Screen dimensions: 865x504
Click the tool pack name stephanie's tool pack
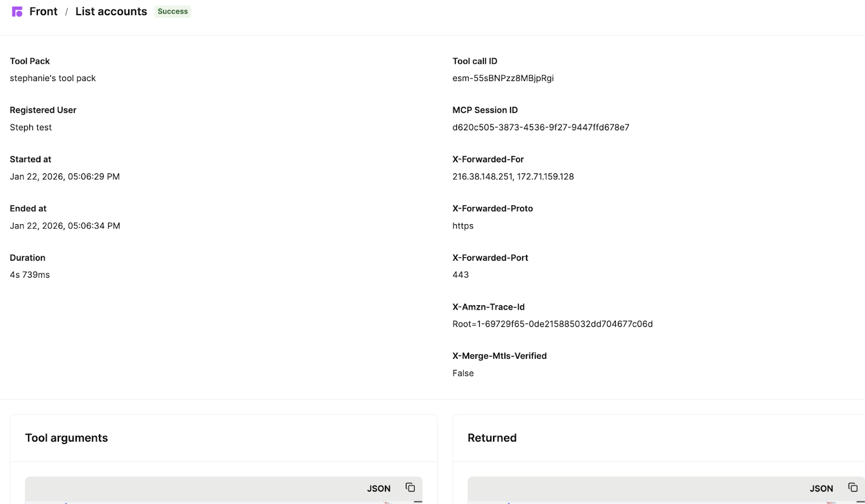coord(52,78)
